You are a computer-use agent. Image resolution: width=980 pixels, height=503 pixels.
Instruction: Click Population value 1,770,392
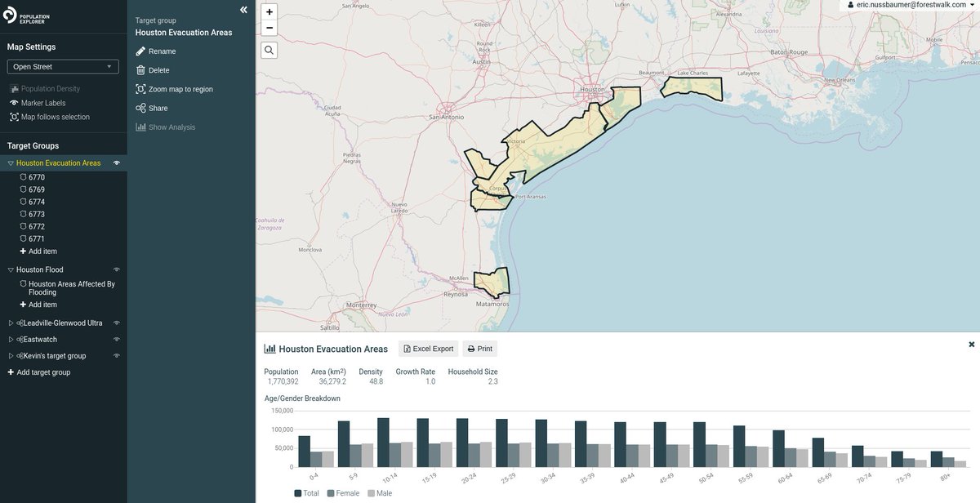coord(283,381)
